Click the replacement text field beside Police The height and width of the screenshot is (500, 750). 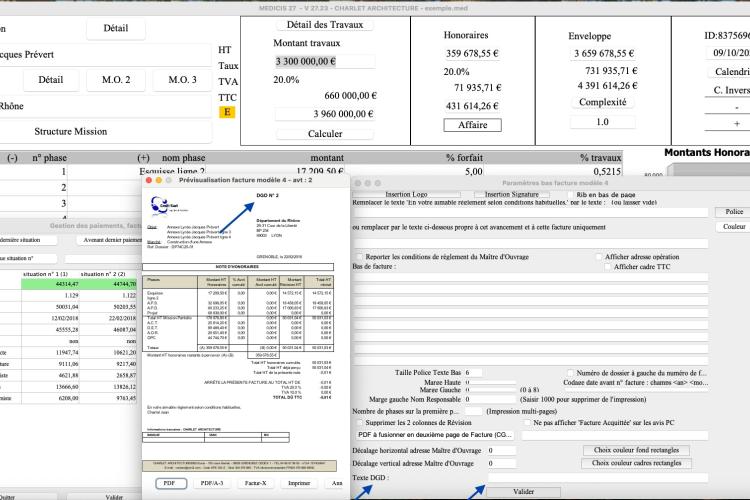click(x=530, y=211)
